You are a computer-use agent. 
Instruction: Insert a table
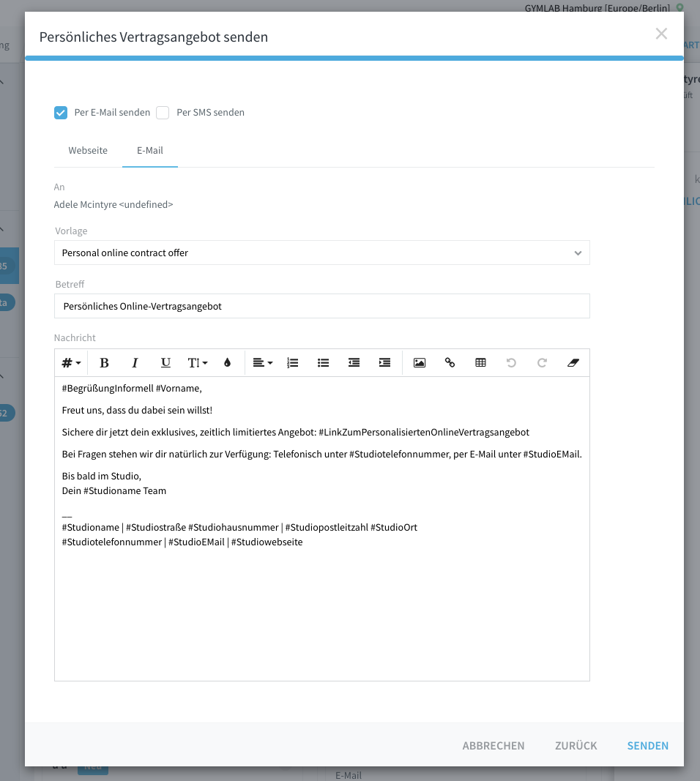tap(481, 362)
